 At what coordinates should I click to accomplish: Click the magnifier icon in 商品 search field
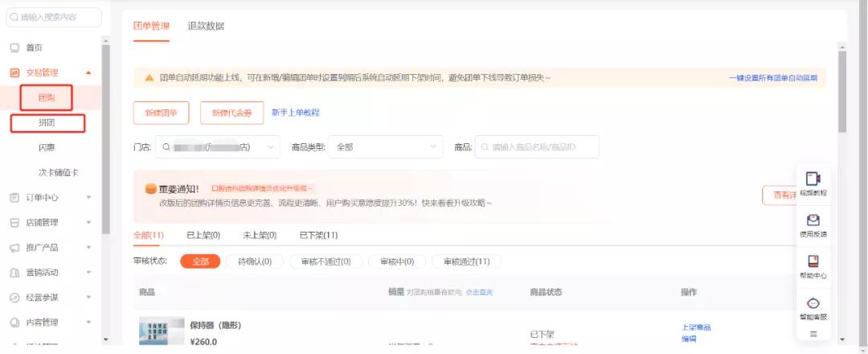pyautogui.click(x=485, y=147)
